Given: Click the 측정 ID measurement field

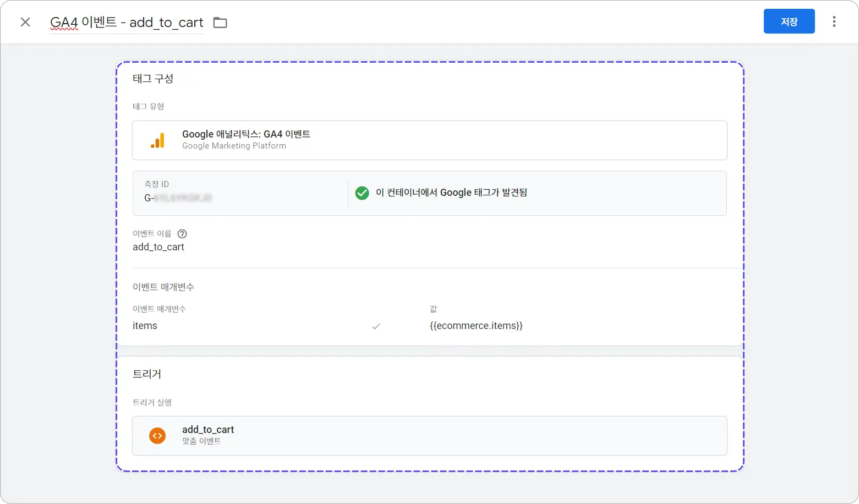Looking at the screenshot, I should 240,193.
